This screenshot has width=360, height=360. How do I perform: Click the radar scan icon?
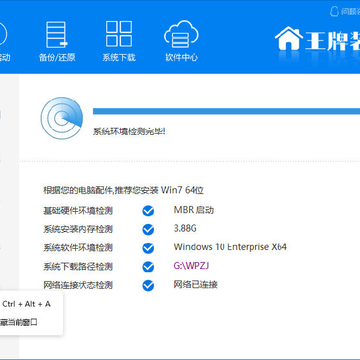pos(61,118)
